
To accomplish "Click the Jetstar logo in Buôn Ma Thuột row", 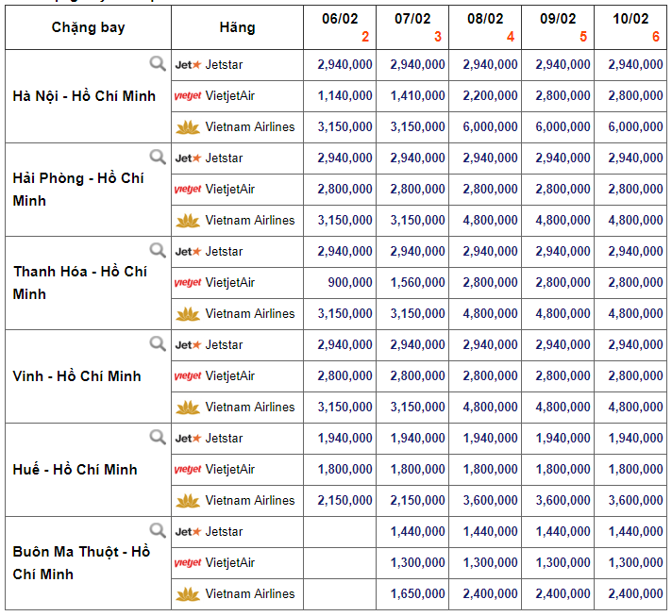I will pyautogui.click(x=188, y=532).
